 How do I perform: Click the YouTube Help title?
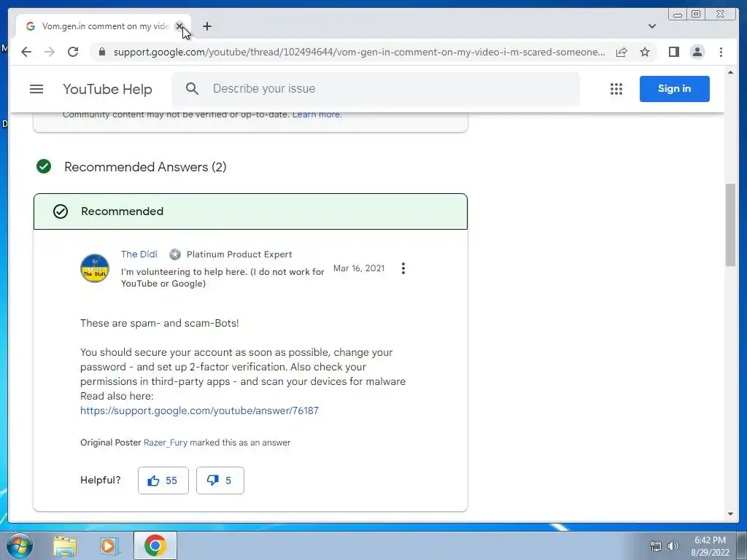[x=107, y=89]
